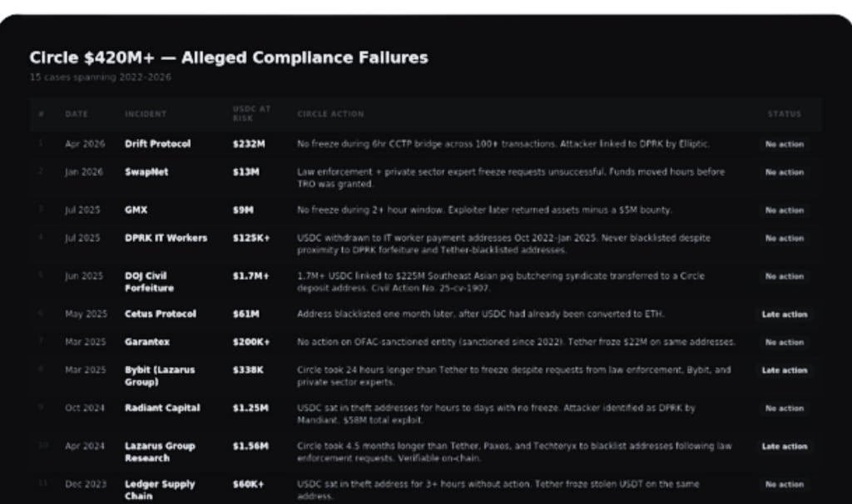This screenshot has height=504, width=852.
Task: Click the Late action badge for Cetus Protocol
Action: tap(784, 314)
